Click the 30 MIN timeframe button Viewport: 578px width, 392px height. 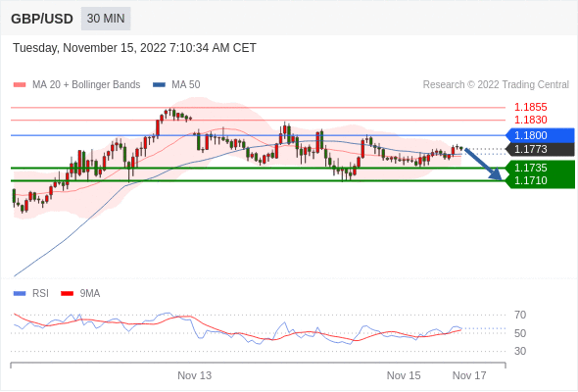point(106,19)
